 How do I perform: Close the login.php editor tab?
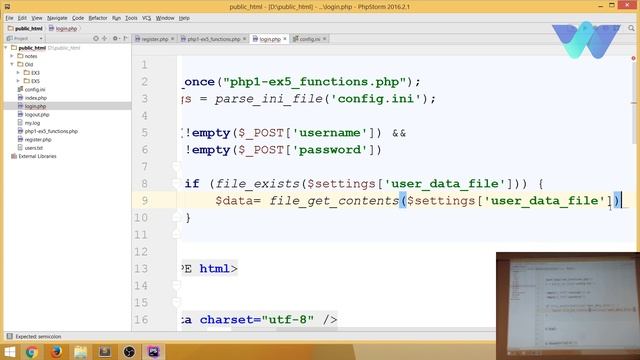pyautogui.click(x=285, y=39)
